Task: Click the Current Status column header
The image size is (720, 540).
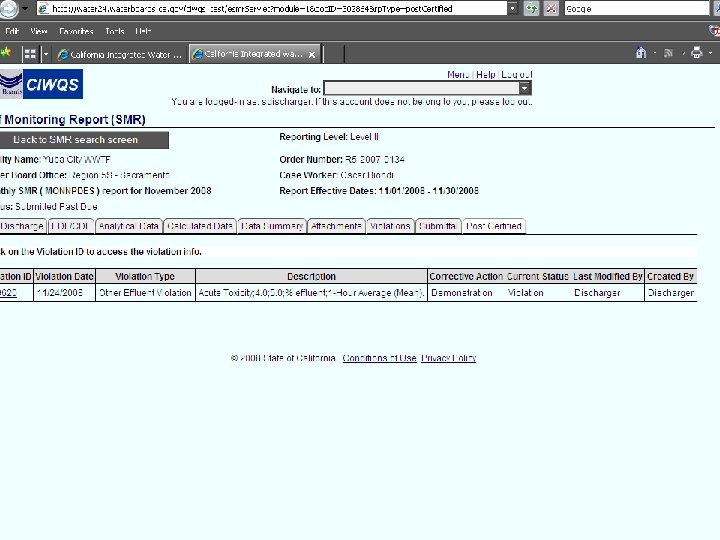Action: [538, 276]
